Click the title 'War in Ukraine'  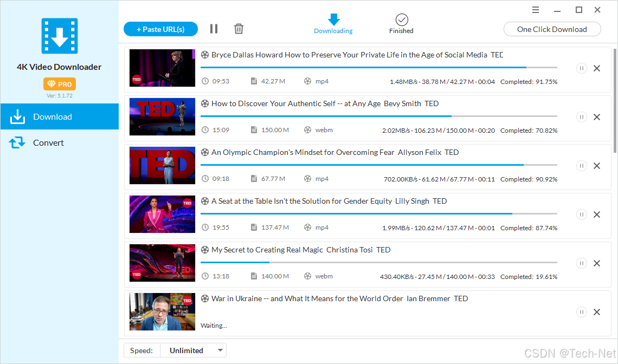[339, 298]
